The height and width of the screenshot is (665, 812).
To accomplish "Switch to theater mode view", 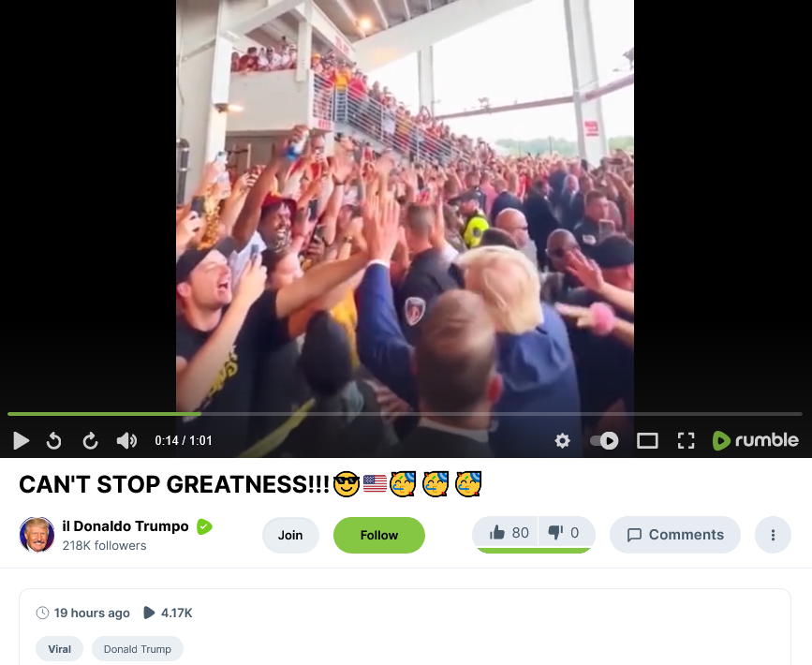I will point(647,441).
